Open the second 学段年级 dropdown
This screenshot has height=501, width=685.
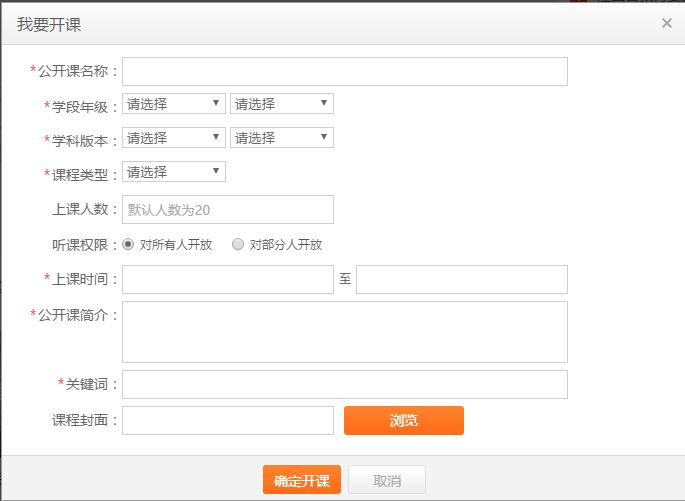(282, 104)
